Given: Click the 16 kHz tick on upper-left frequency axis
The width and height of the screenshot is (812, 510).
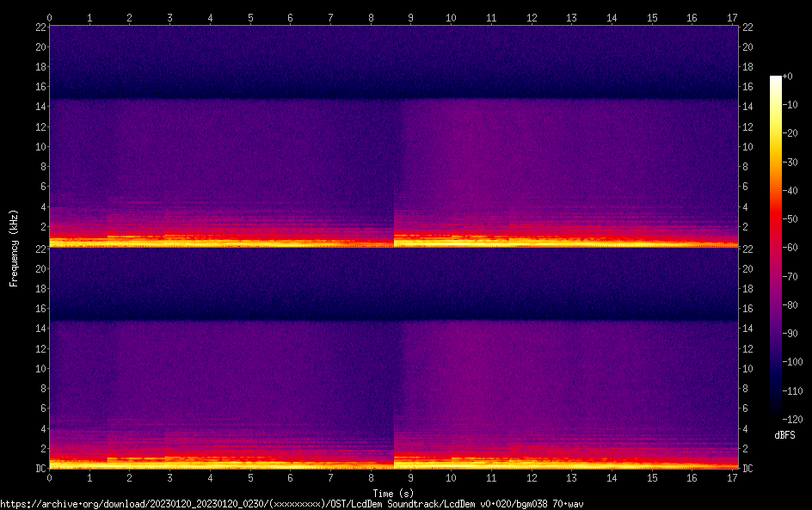Looking at the screenshot, I should (40, 87).
